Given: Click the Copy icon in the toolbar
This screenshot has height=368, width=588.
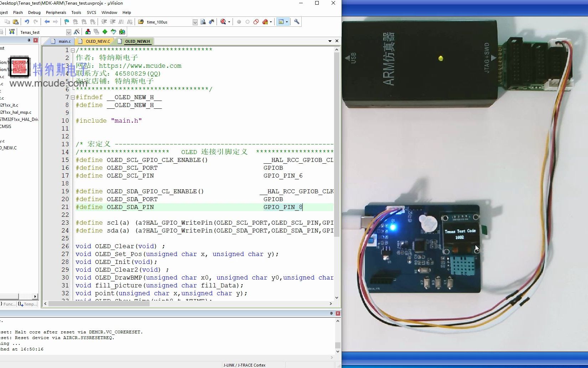Looking at the screenshot, I should pos(7,22).
